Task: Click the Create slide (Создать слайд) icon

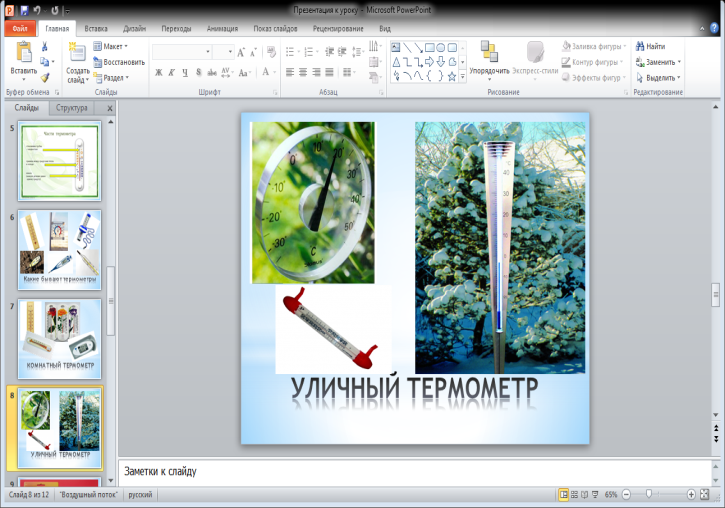Action: (x=77, y=52)
